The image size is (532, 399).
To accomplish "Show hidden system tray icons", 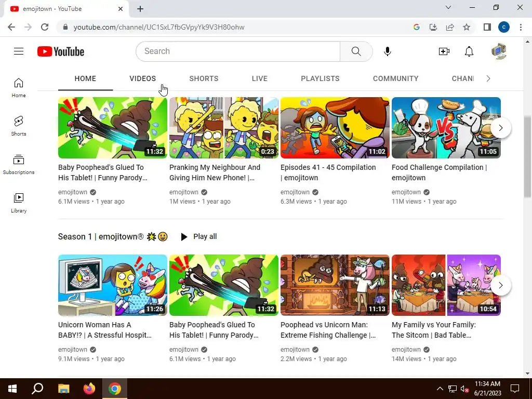I will click(440, 389).
